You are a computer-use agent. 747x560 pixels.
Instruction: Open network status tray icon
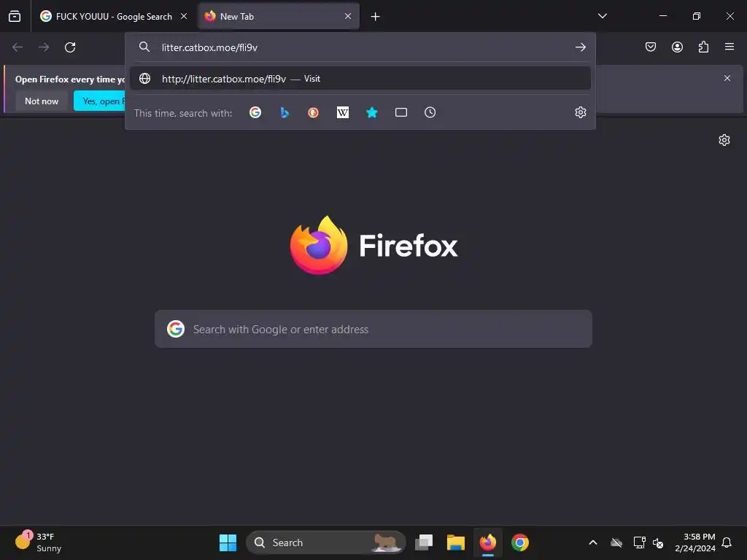pos(639,542)
